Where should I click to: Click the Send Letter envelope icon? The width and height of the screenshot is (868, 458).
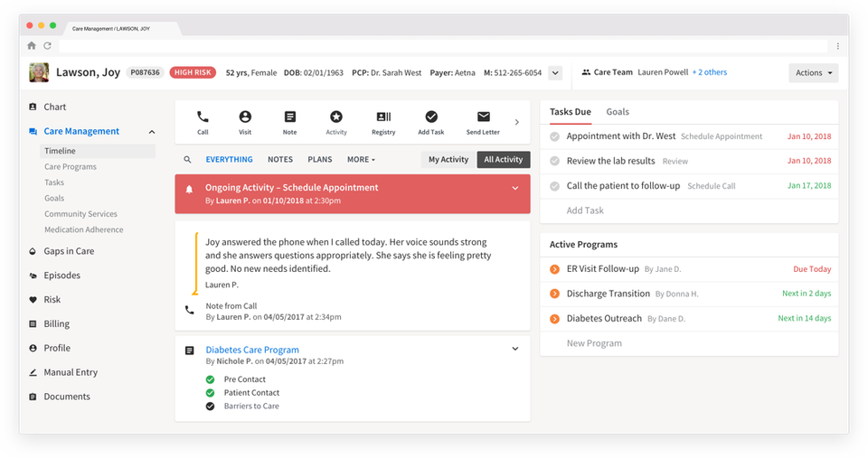pyautogui.click(x=483, y=117)
